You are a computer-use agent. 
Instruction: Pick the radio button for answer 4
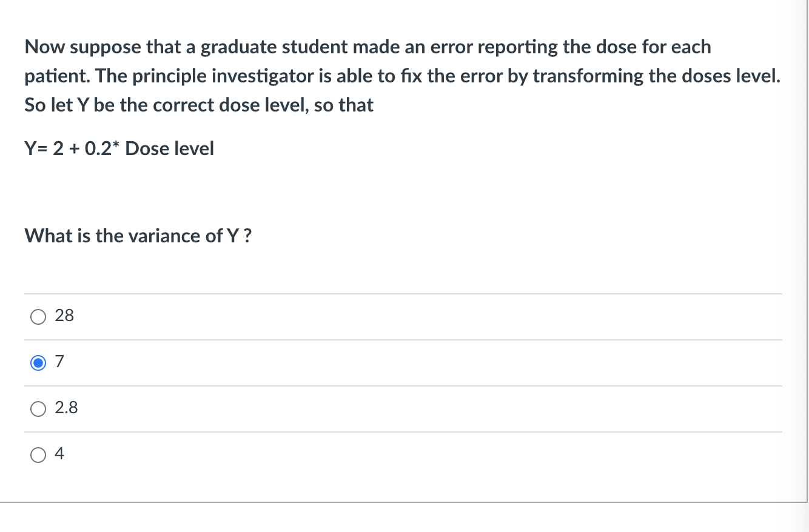(38, 454)
